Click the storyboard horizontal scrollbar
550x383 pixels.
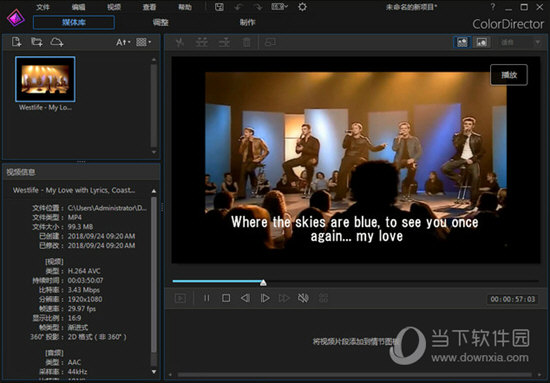point(354,375)
